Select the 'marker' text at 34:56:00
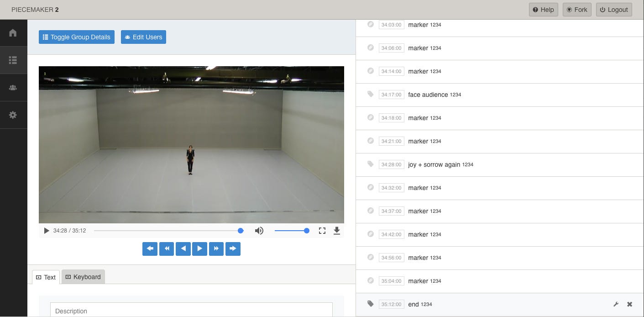The width and height of the screenshot is (644, 317). [418, 258]
